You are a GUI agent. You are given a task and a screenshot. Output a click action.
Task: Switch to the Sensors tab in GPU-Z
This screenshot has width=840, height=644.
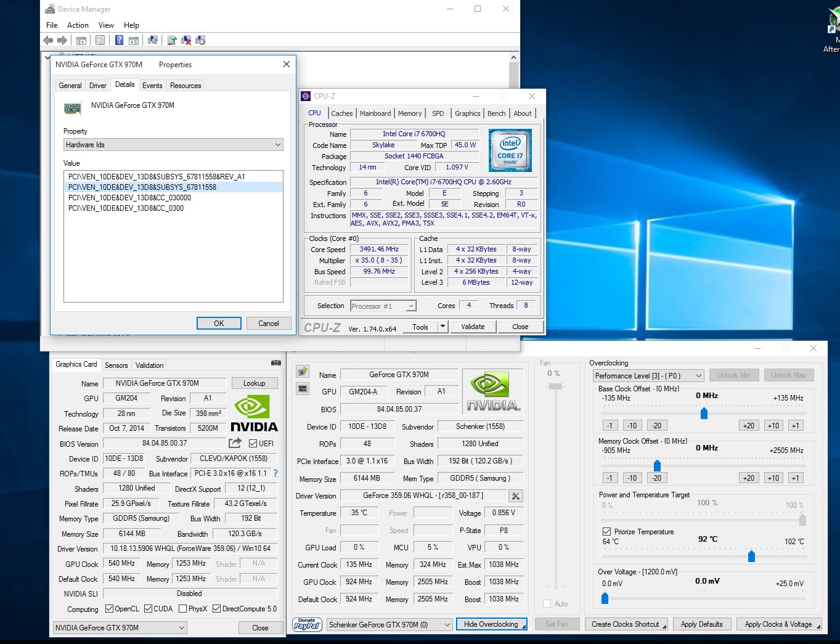[116, 365]
